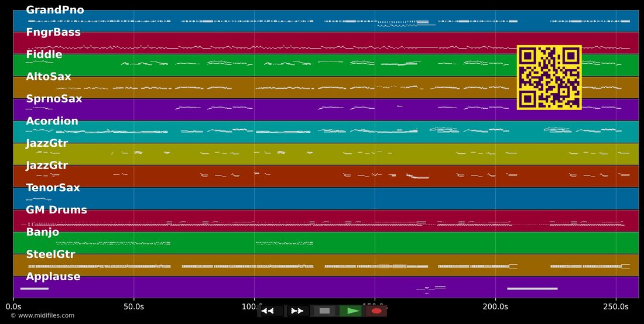
Task: Select the FngrBass track label
Action: coord(53,32)
